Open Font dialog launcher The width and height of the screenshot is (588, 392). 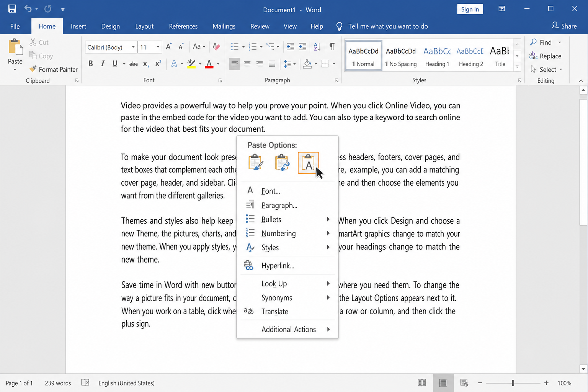point(220,81)
